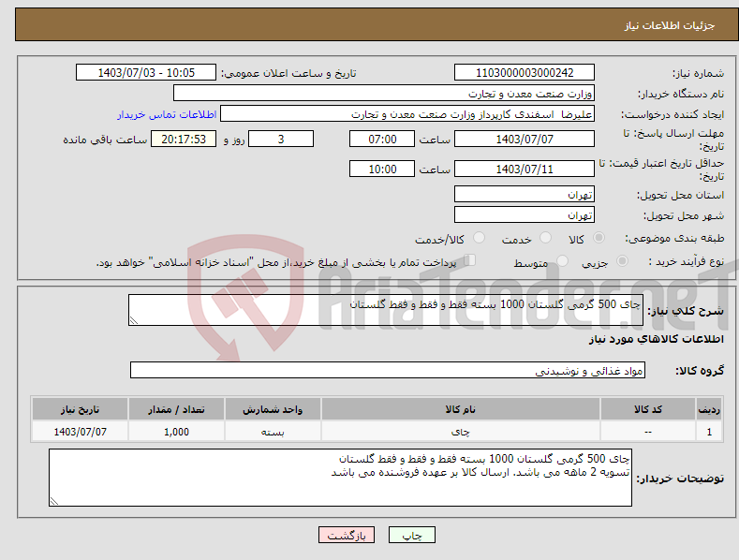The width and height of the screenshot is (739, 560).
Task: Click the کد کالا column header
Action: point(648,409)
